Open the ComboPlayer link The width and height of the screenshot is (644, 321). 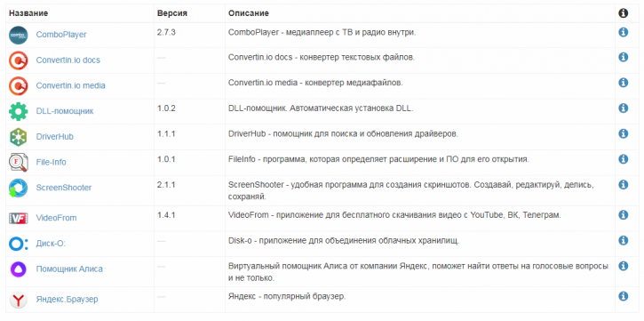(61, 35)
